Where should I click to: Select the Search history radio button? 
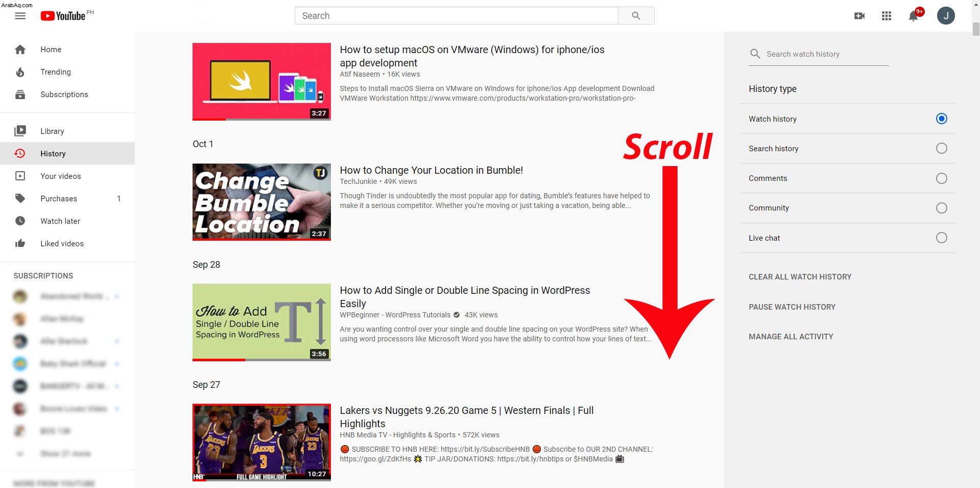[x=941, y=148]
